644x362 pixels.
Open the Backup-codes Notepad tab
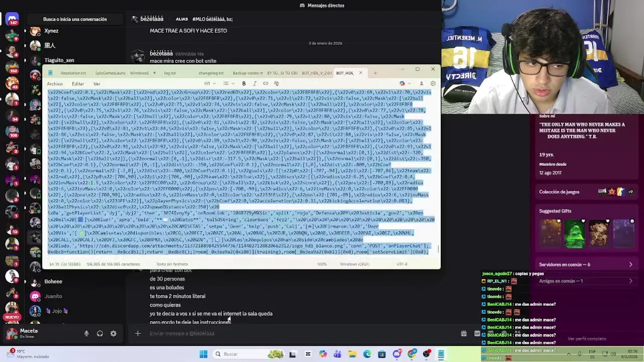[x=248, y=73]
